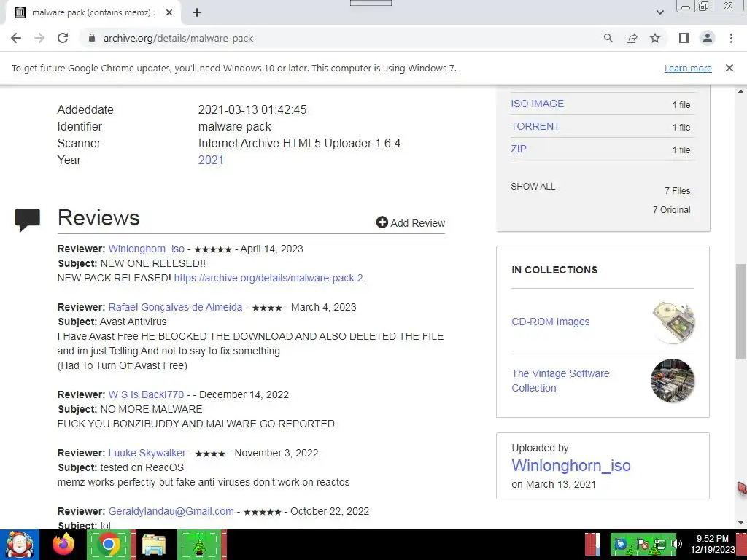Open the Santa-themed Start button
This screenshot has width=747, height=560.
tap(20, 545)
